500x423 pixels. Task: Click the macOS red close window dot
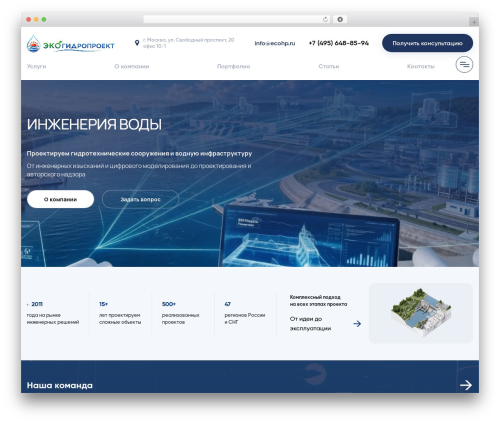click(x=29, y=20)
